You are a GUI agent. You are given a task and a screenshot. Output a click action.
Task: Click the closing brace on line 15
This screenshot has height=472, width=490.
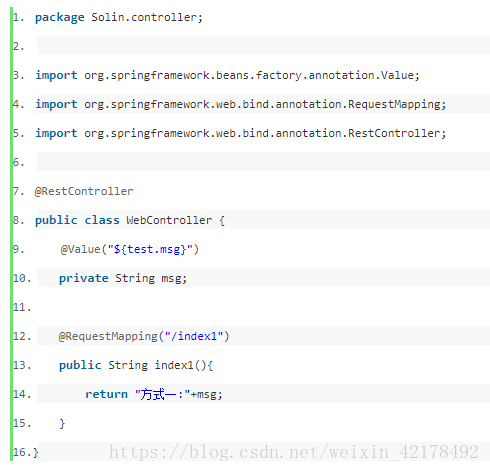point(62,423)
